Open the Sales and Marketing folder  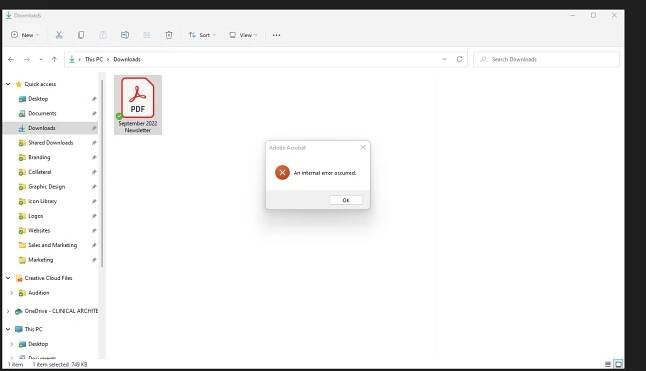coord(52,245)
